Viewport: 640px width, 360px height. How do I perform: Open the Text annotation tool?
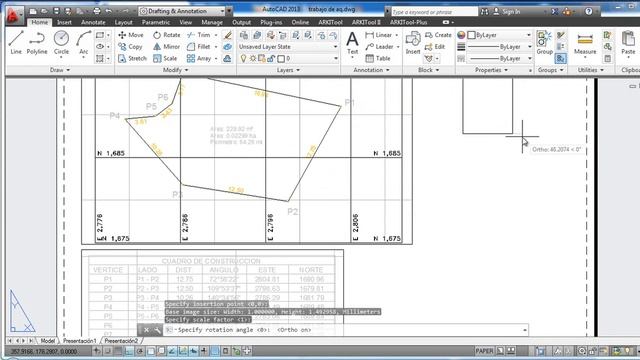coord(352,43)
